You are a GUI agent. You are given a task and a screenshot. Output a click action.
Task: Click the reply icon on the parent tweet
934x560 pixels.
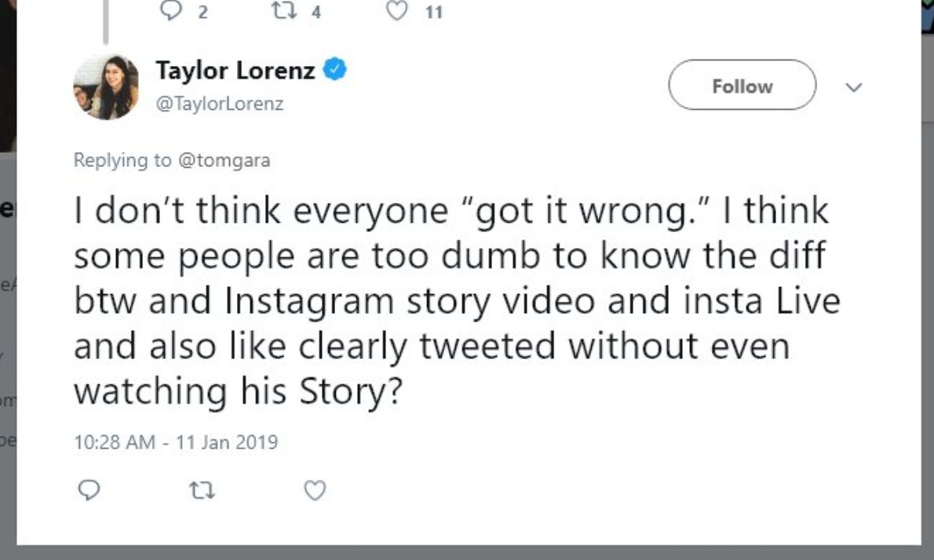click(170, 11)
